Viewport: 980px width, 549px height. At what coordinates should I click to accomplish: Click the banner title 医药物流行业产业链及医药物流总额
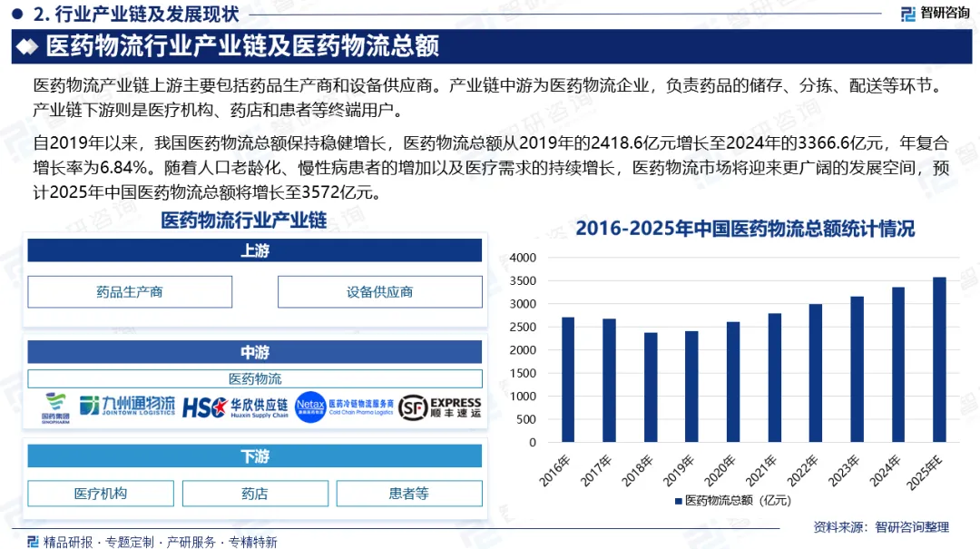[242, 46]
